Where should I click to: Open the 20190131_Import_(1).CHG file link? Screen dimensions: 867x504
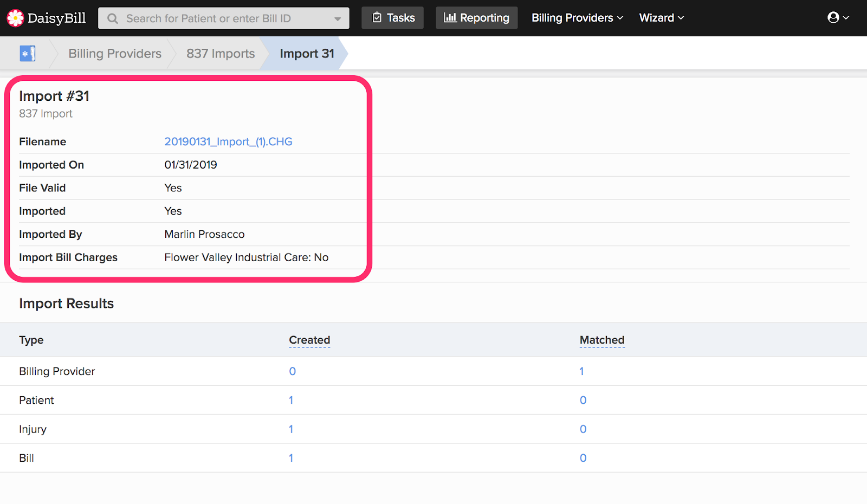coord(228,141)
